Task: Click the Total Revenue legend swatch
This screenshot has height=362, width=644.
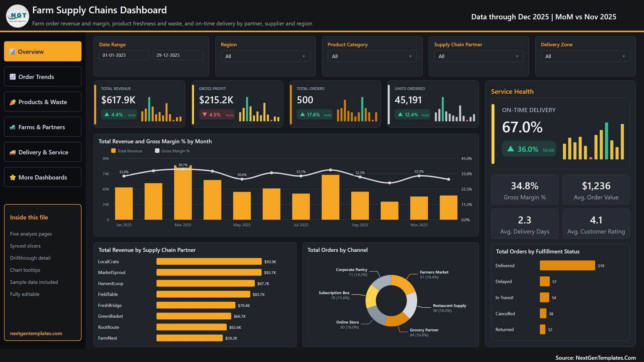Action: pos(113,151)
